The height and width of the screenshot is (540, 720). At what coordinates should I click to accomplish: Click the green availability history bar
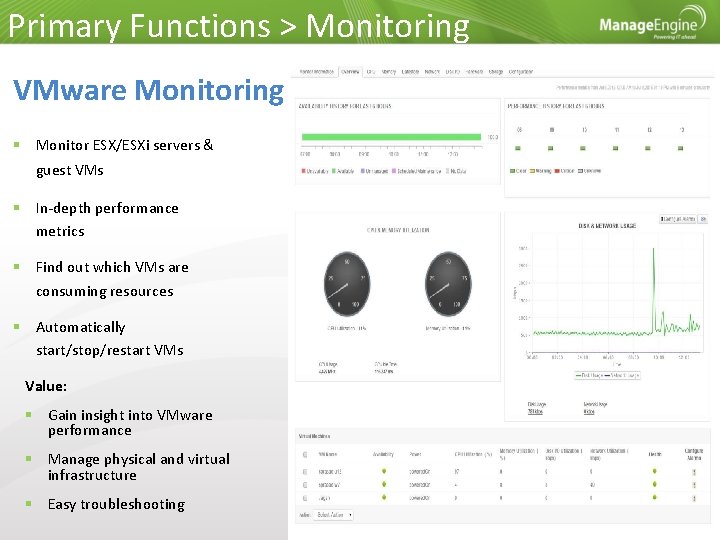391,137
